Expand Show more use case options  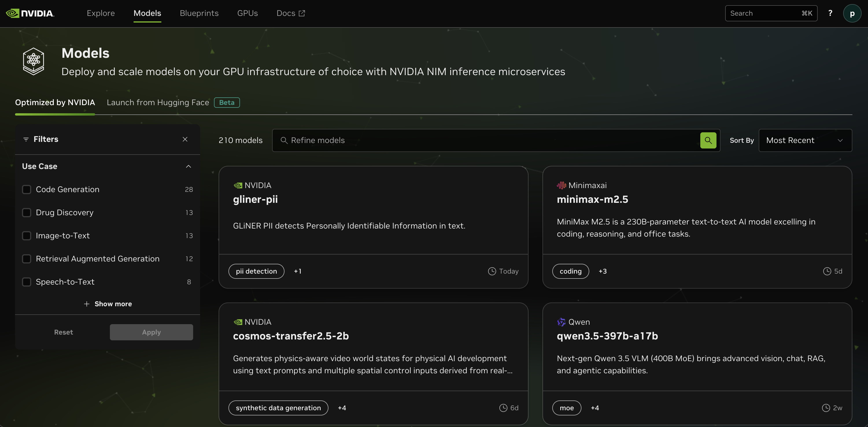tap(108, 303)
